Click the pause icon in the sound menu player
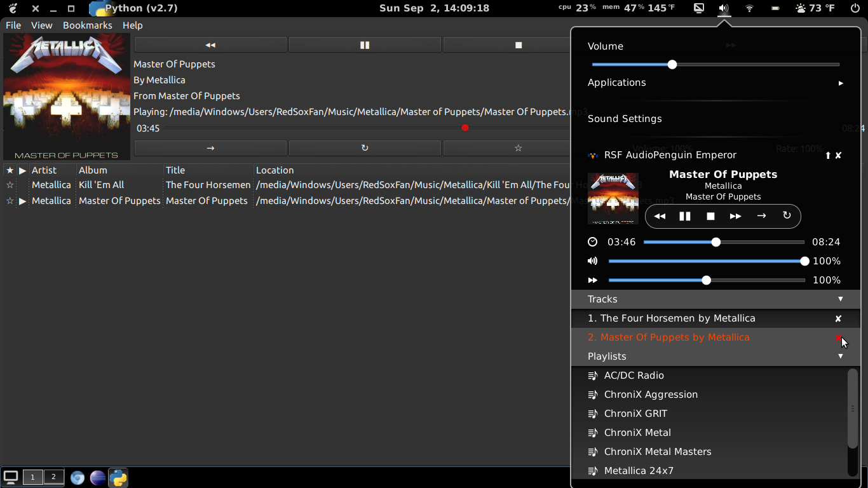The height and width of the screenshot is (488, 868). tap(685, 216)
